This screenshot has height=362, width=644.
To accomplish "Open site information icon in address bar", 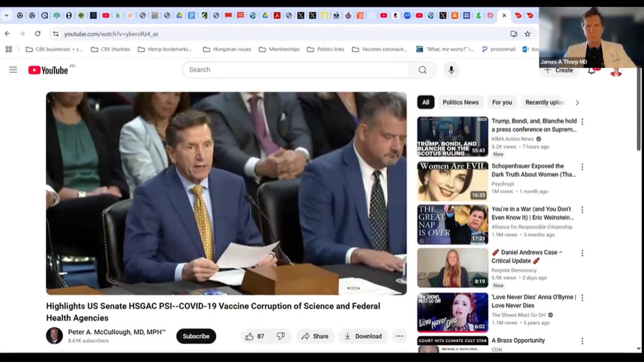I will pos(55,34).
